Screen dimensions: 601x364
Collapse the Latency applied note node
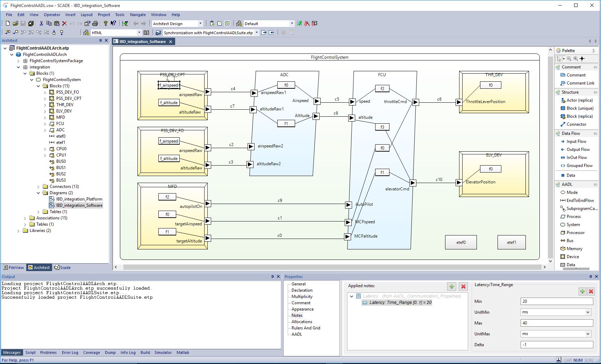(x=351, y=296)
